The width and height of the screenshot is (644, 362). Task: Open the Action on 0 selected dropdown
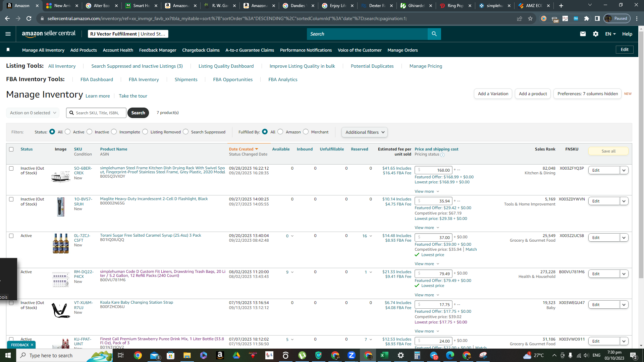(x=33, y=113)
